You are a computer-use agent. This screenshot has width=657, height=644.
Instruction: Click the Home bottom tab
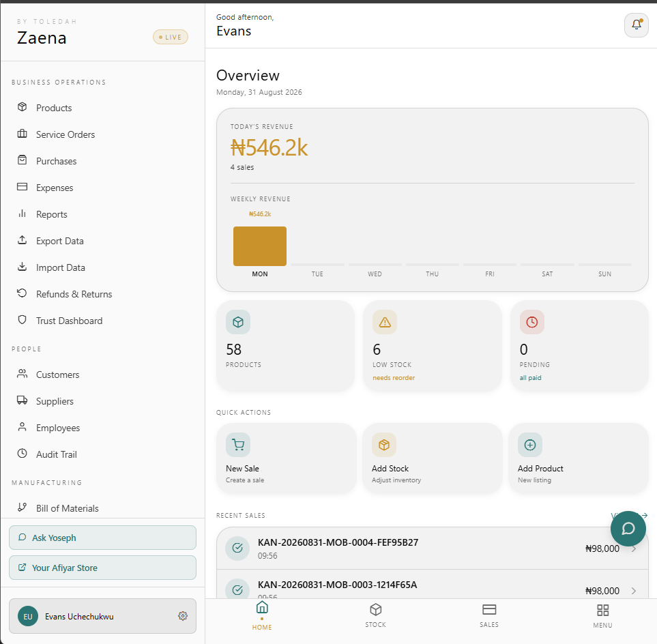(262, 615)
